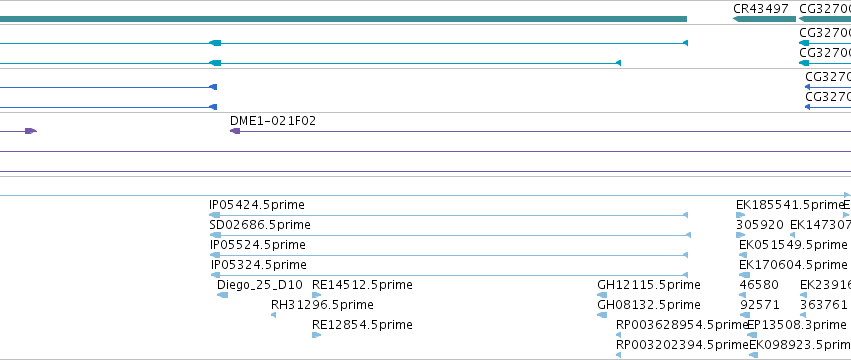The height and width of the screenshot is (360, 851).
Task: Click the glyph under EK170604.5prime
Action: [x=745, y=275]
